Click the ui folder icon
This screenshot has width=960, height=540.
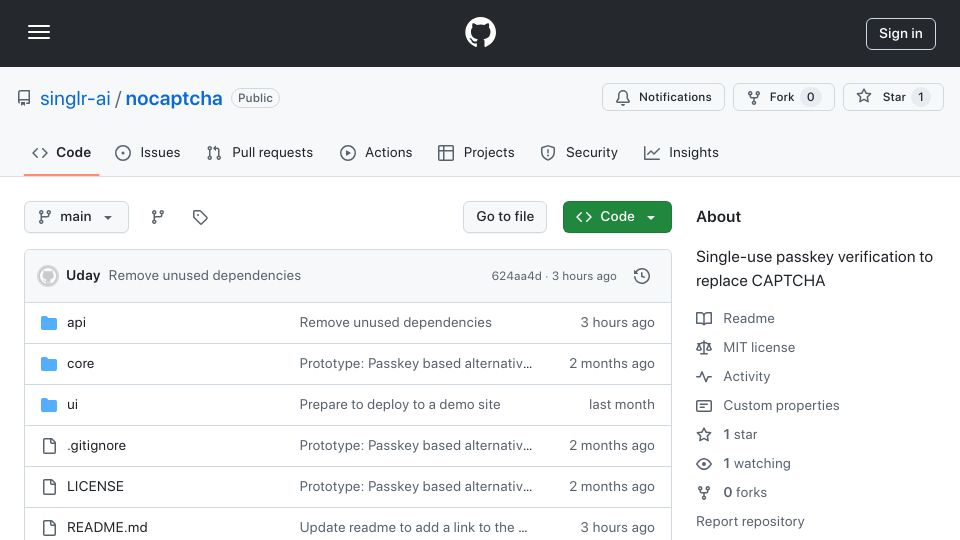tap(49, 405)
